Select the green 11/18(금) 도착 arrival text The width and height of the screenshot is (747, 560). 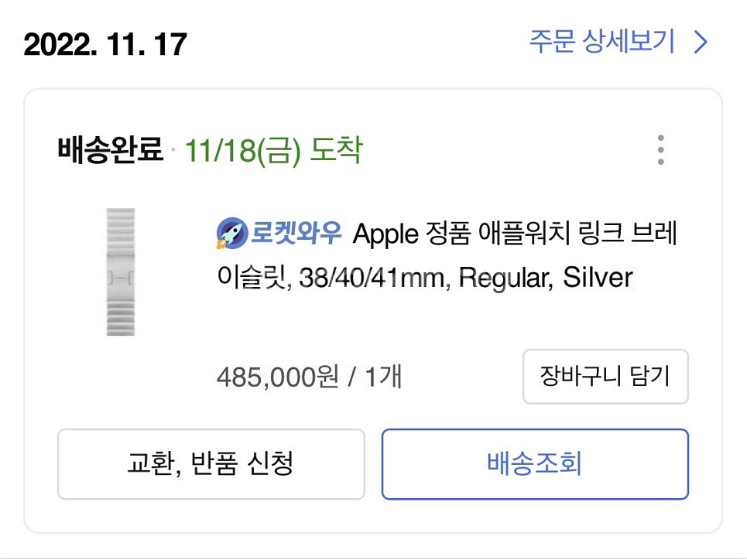point(272,150)
